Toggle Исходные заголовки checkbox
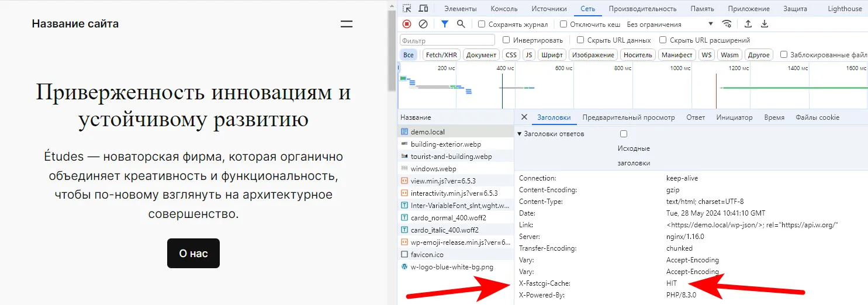The height and width of the screenshot is (305, 868). pyautogui.click(x=624, y=134)
